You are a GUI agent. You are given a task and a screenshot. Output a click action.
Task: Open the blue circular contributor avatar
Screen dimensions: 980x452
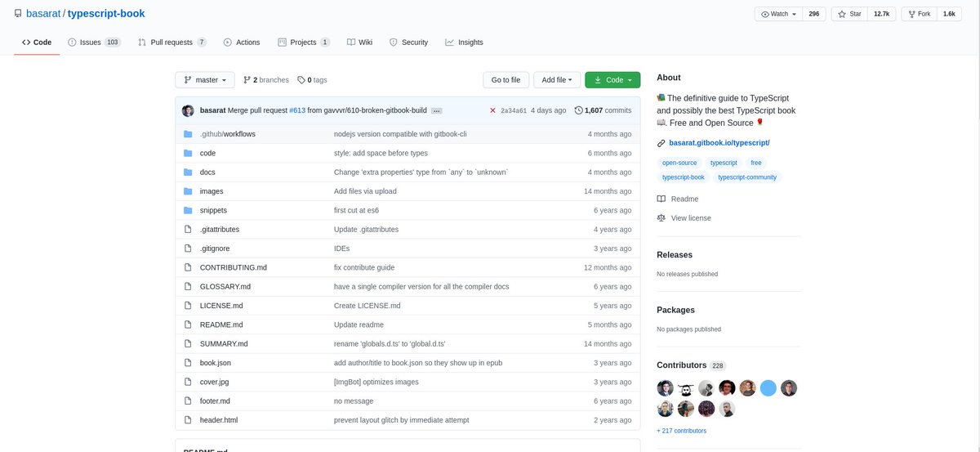click(768, 388)
